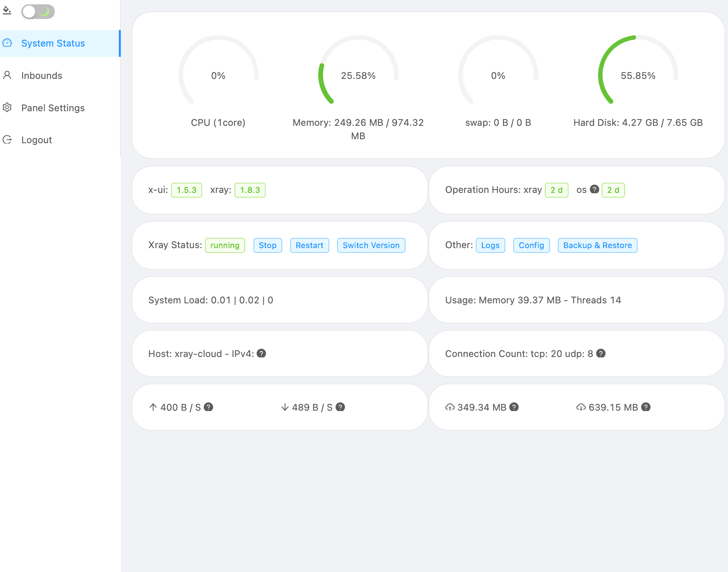
Task: Click the swap 0% gauge
Action: click(498, 70)
